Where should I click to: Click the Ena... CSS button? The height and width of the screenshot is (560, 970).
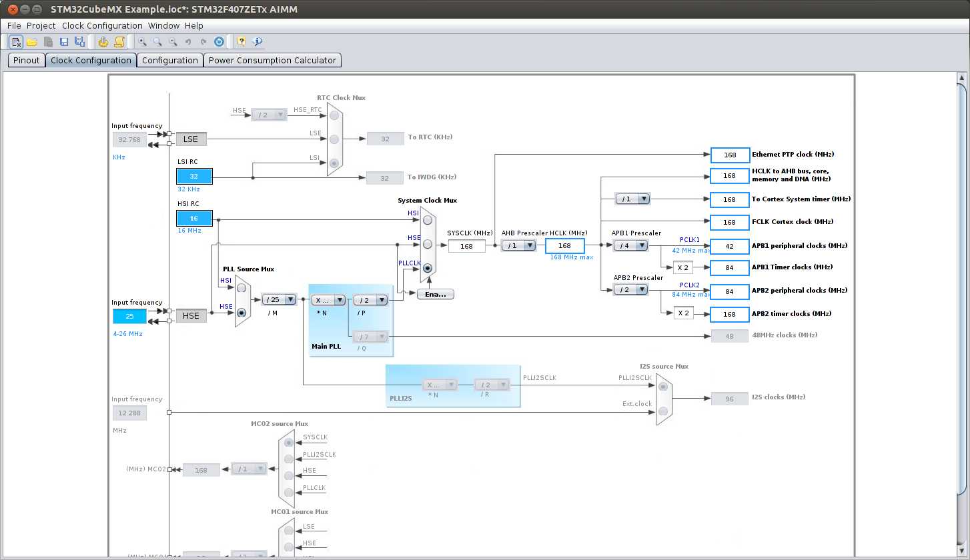coord(436,294)
